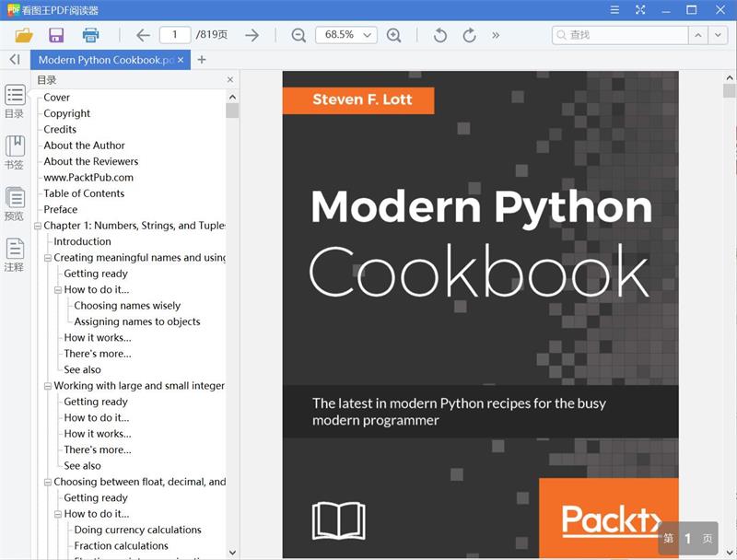Image resolution: width=737 pixels, height=560 pixels.
Task: Open the hamburger menu in the title bar
Action: [614, 10]
